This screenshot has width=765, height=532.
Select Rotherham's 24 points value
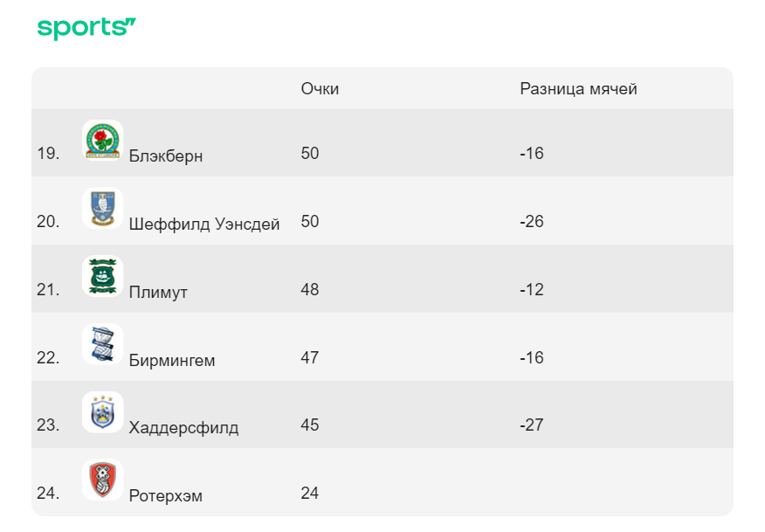tap(310, 493)
